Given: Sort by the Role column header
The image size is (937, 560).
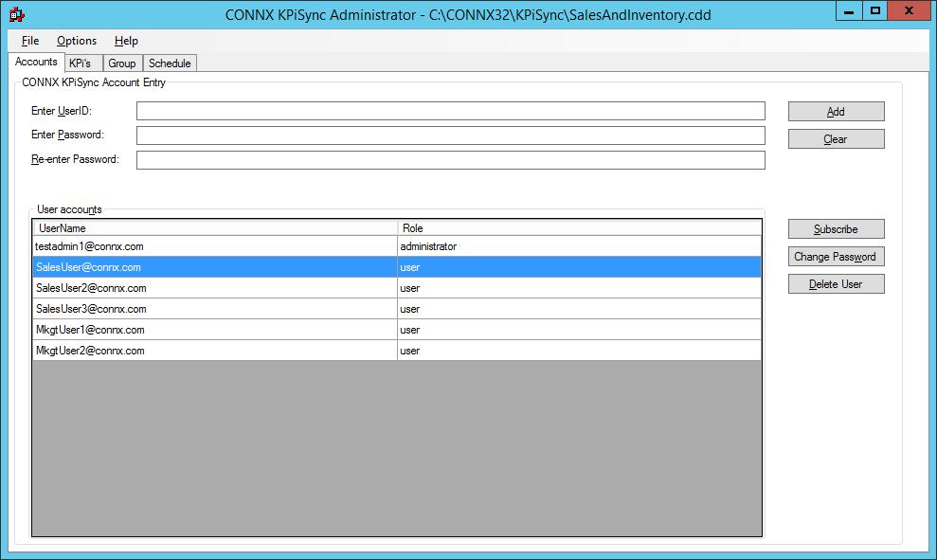Looking at the screenshot, I should coord(579,227).
